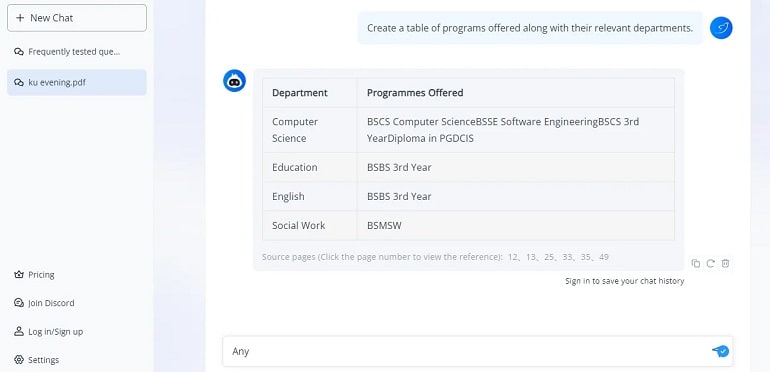This screenshot has width=770, height=372.
Task: View source page 12 reference
Action: 513,257
